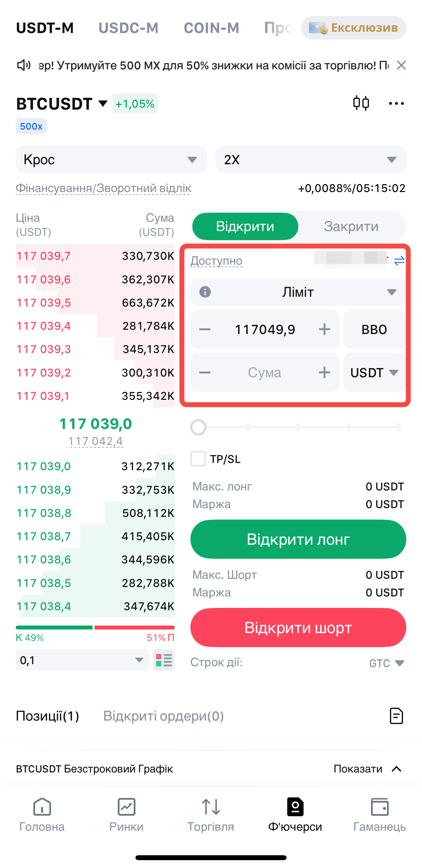The height and width of the screenshot is (868, 422).
Task: Switch the order book layout view icon
Action: click(x=164, y=660)
